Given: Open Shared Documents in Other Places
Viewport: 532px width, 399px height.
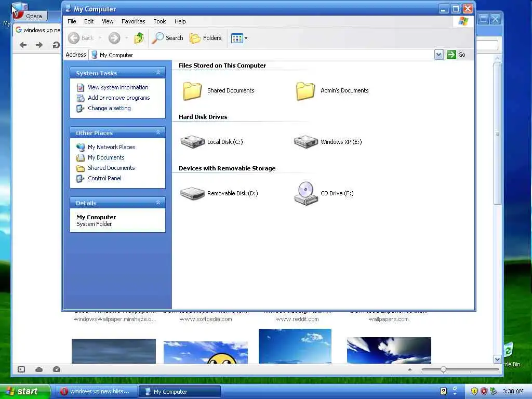Looking at the screenshot, I should (111, 168).
